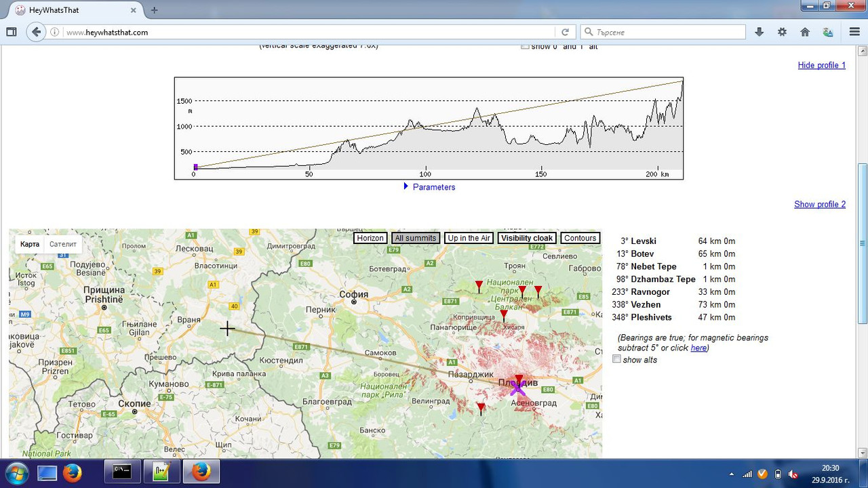Click the scrollbar down arrow

862,453
